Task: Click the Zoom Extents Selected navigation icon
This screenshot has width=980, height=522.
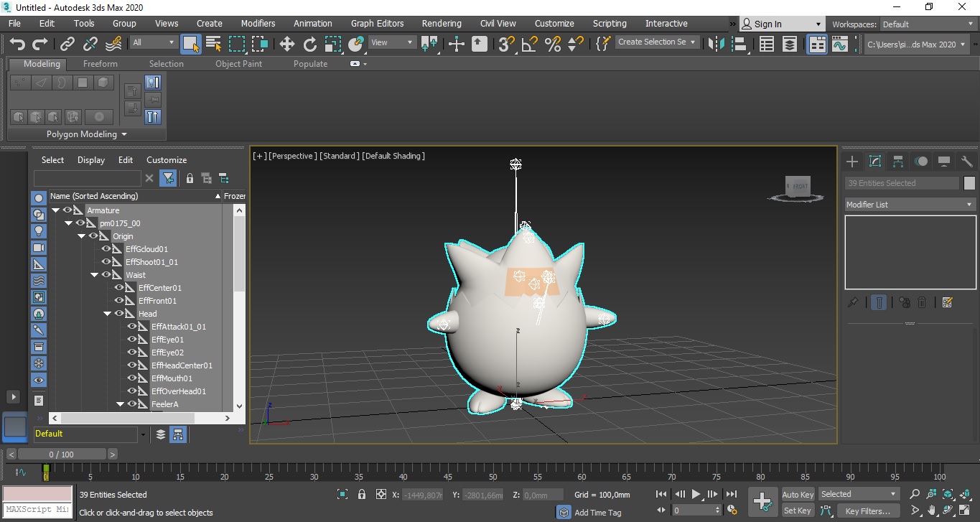Action: [948, 494]
